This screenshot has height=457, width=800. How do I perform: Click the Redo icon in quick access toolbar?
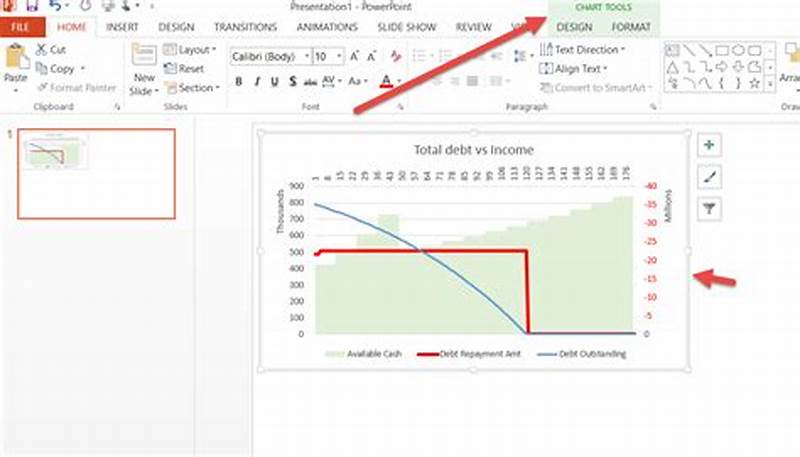coord(85,6)
